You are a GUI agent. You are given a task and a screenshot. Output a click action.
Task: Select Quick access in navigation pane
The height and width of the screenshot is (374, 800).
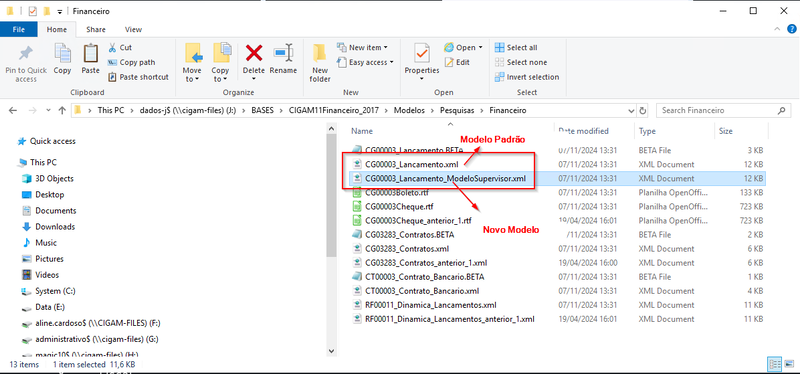pyautogui.click(x=47, y=141)
